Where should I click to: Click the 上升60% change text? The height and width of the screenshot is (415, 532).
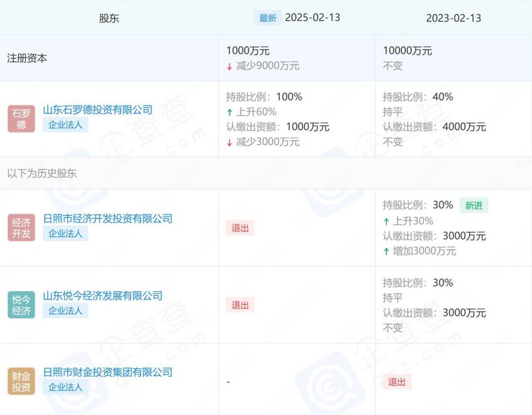(257, 111)
